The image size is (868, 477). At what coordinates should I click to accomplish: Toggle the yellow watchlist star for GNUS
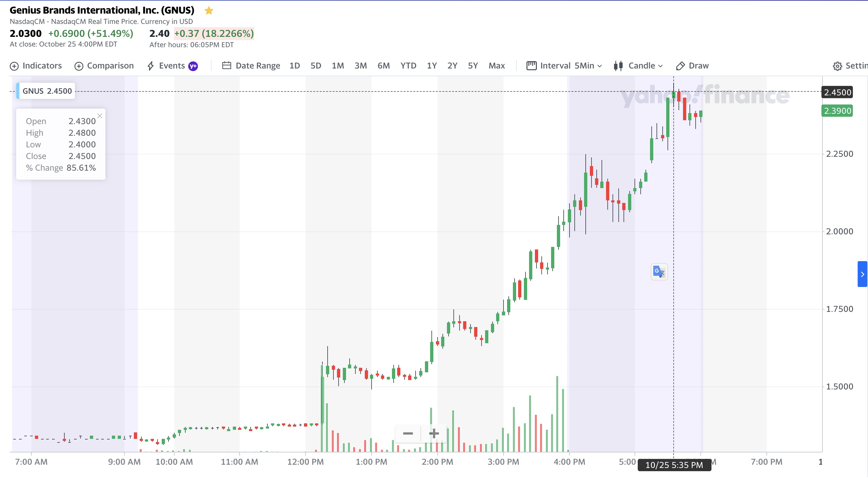tap(209, 10)
